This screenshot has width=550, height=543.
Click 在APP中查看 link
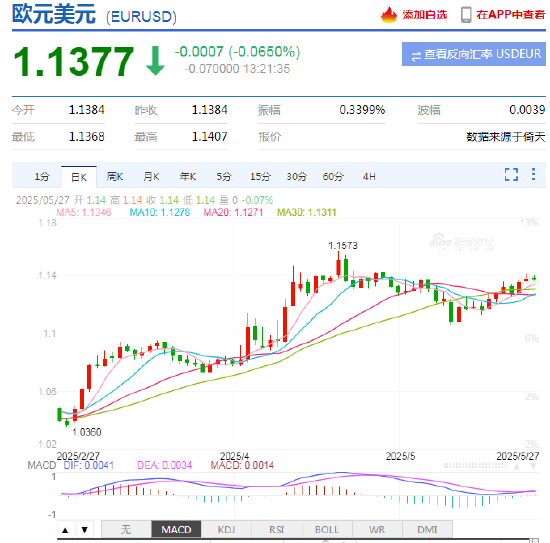coord(510,15)
